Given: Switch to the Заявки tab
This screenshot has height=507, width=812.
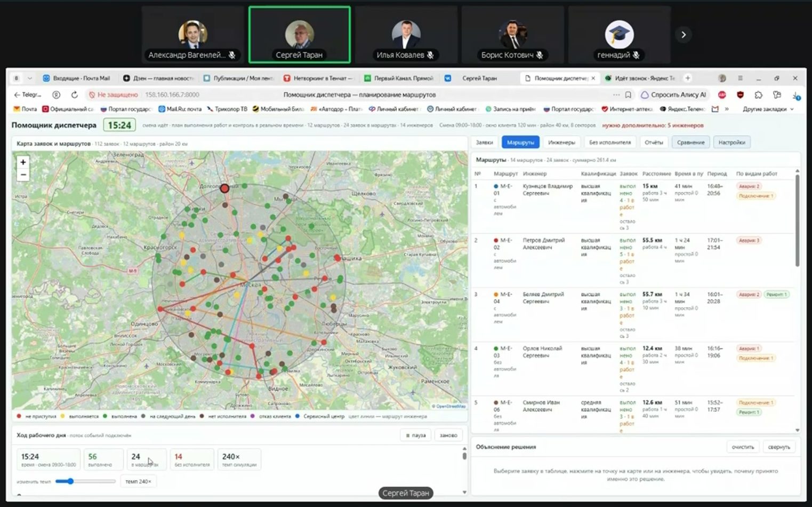Looking at the screenshot, I should (484, 142).
